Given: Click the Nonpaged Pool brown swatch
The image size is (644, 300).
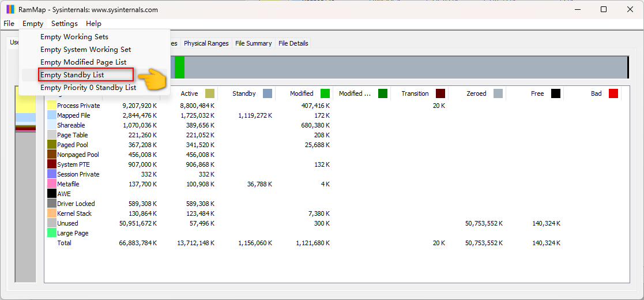Looking at the screenshot, I should [52, 155].
